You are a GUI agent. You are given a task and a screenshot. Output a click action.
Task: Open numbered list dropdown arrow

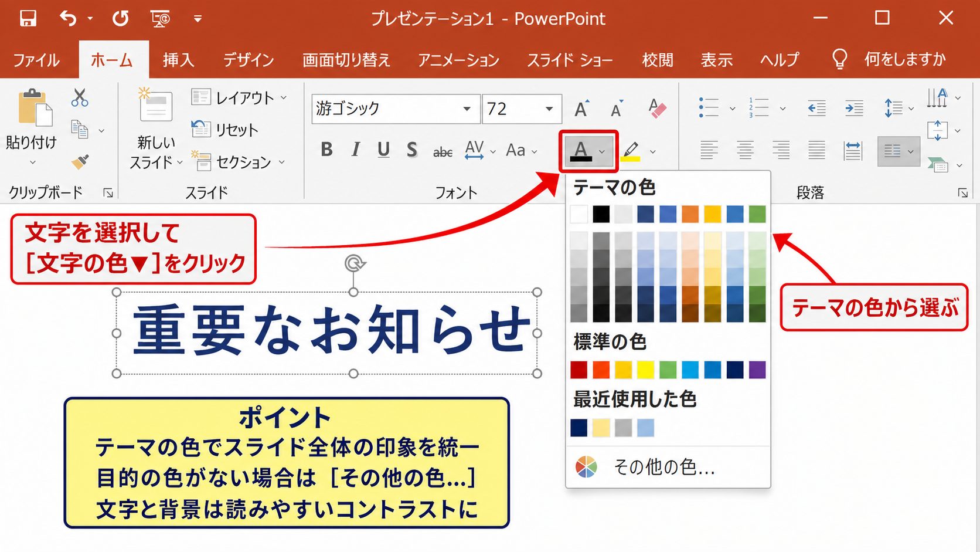click(x=782, y=109)
